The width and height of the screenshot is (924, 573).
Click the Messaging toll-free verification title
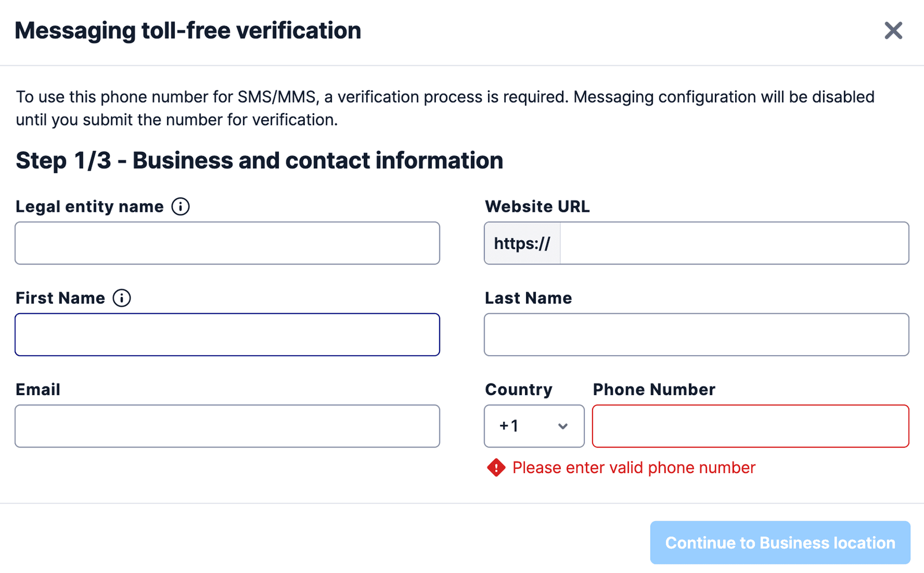point(188,30)
